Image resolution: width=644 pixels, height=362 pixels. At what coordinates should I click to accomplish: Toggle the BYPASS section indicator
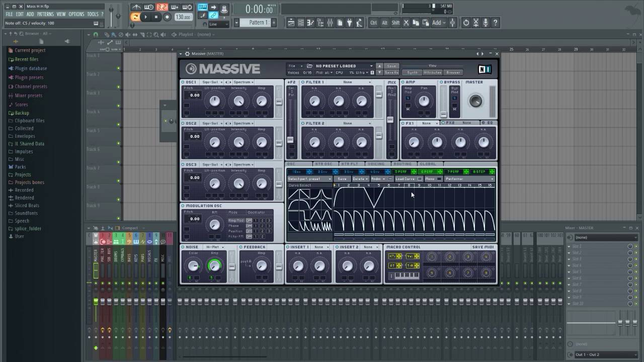click(442, 82)
